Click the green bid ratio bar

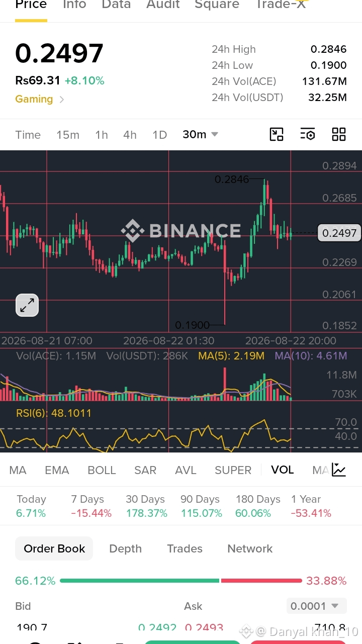(x=140, y=581)
